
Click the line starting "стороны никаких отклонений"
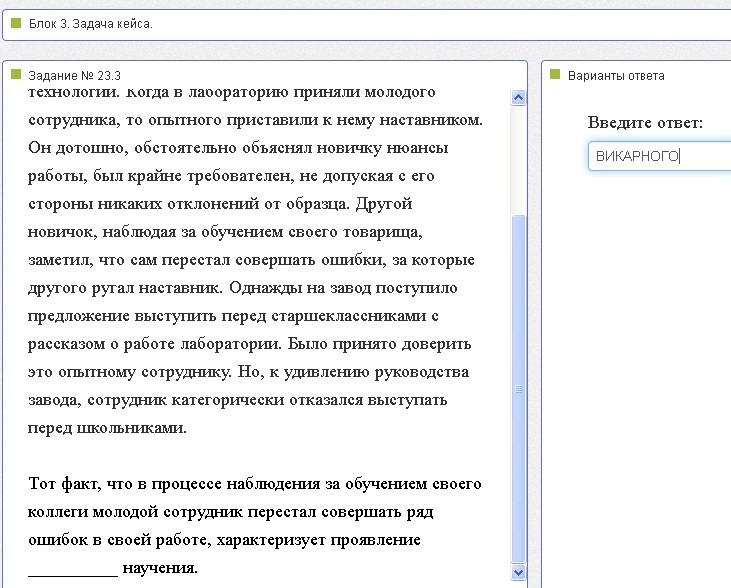[220, 204]
